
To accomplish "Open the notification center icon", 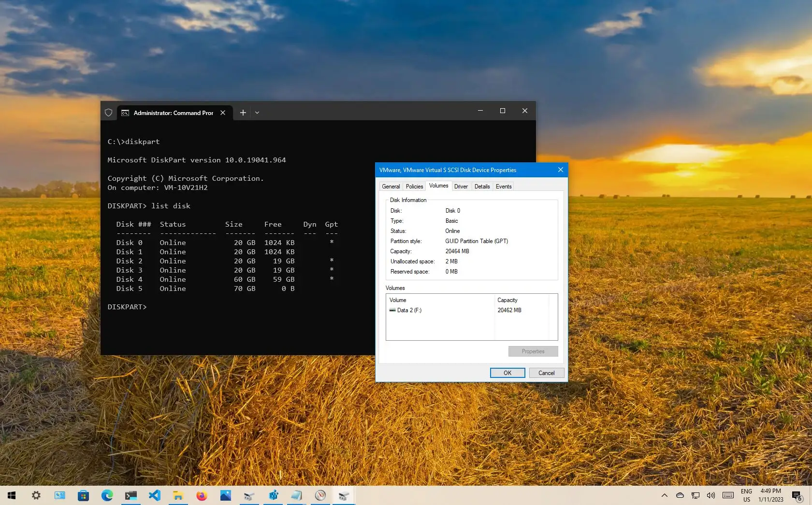I will pos(797,496).
